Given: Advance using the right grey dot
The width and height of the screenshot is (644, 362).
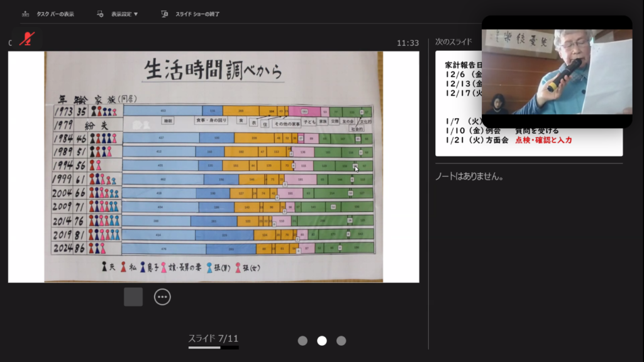Looking at the screenshot, I should (x=341, y=341).
